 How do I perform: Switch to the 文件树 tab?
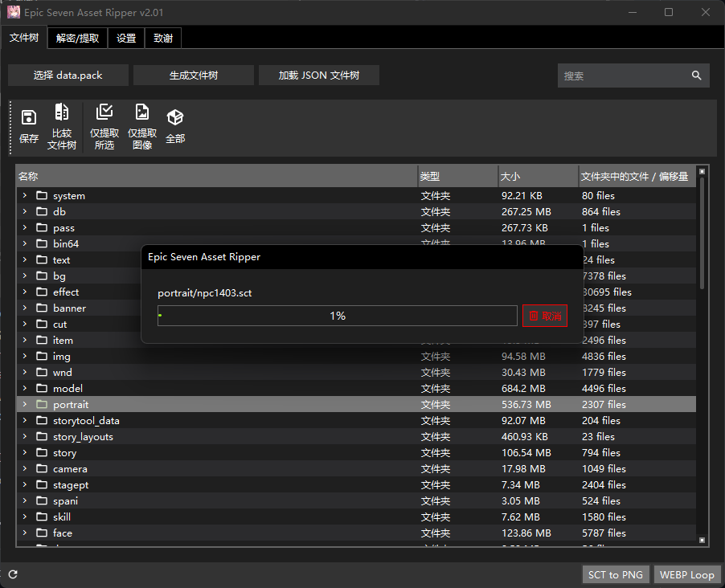[x=24, y=38]
